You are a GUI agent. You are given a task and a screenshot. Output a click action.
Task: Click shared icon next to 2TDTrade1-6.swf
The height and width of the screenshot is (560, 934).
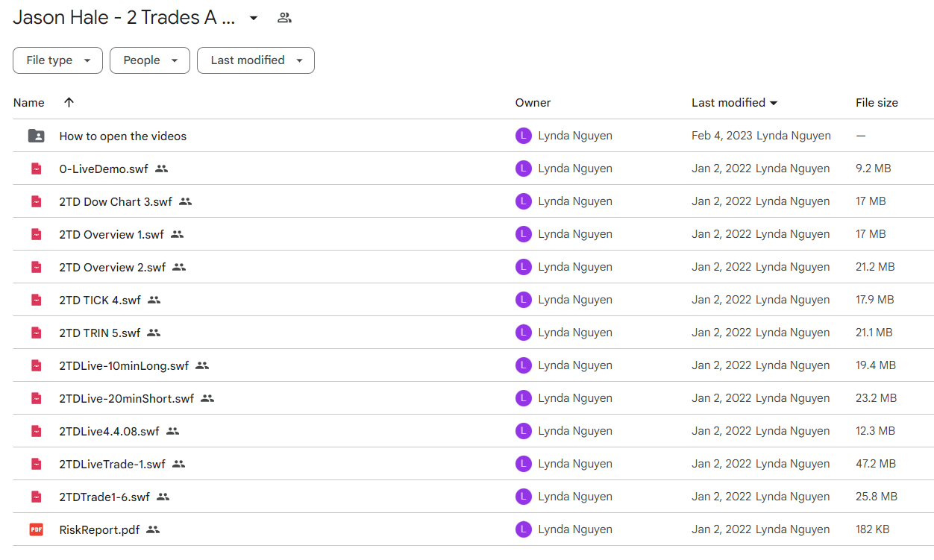[x=163, y=497]
